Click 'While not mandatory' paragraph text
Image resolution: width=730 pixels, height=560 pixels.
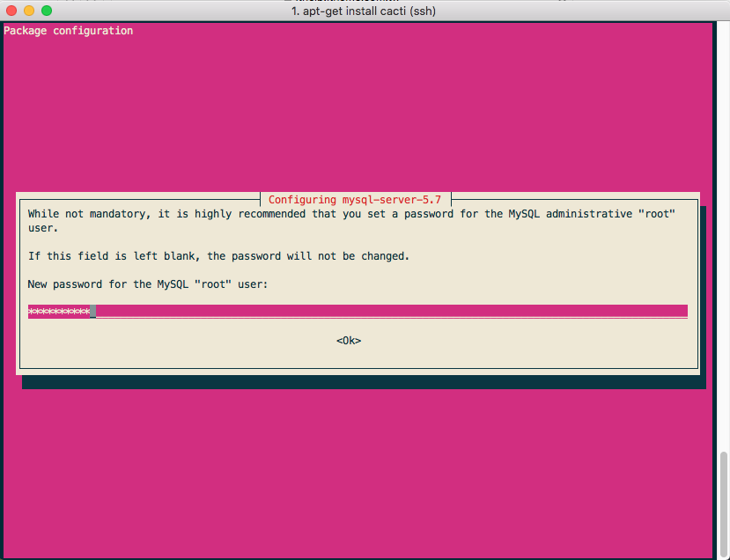(351, 221)
